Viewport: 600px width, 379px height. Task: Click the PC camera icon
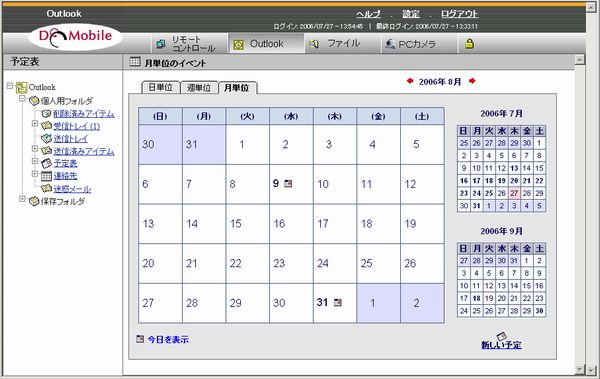390,44
